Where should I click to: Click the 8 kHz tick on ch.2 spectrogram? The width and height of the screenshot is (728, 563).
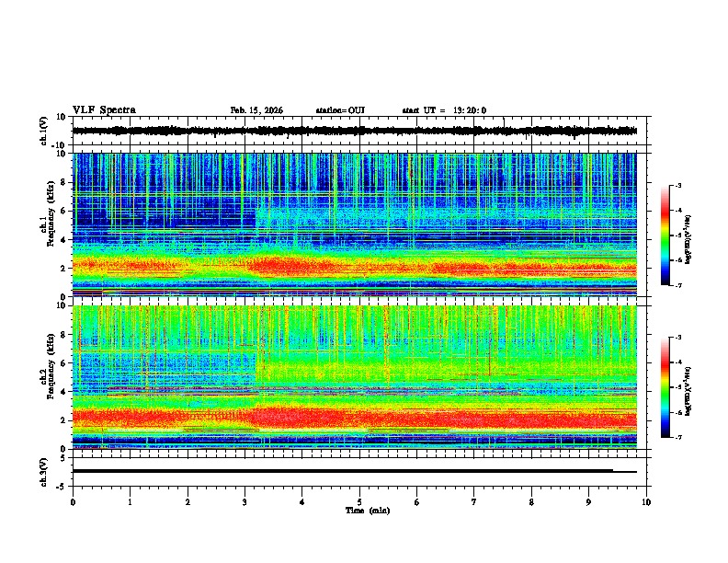click(x=64, y=335)
